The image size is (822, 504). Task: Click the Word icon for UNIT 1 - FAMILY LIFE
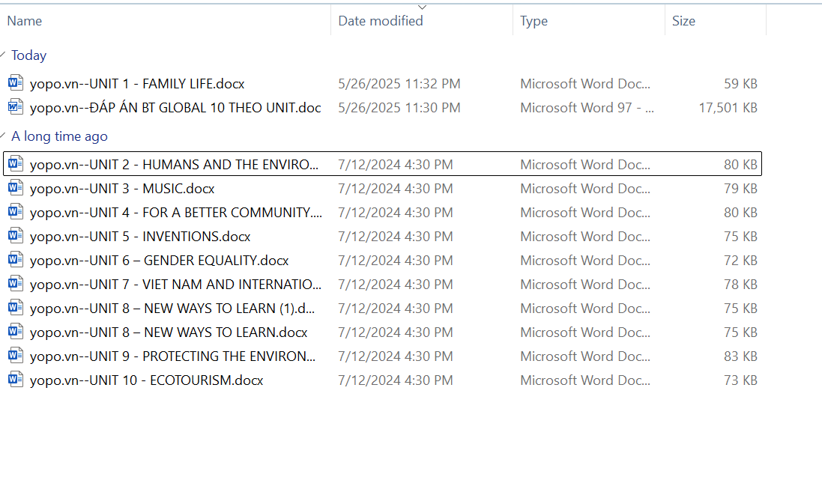coord(16,83)
